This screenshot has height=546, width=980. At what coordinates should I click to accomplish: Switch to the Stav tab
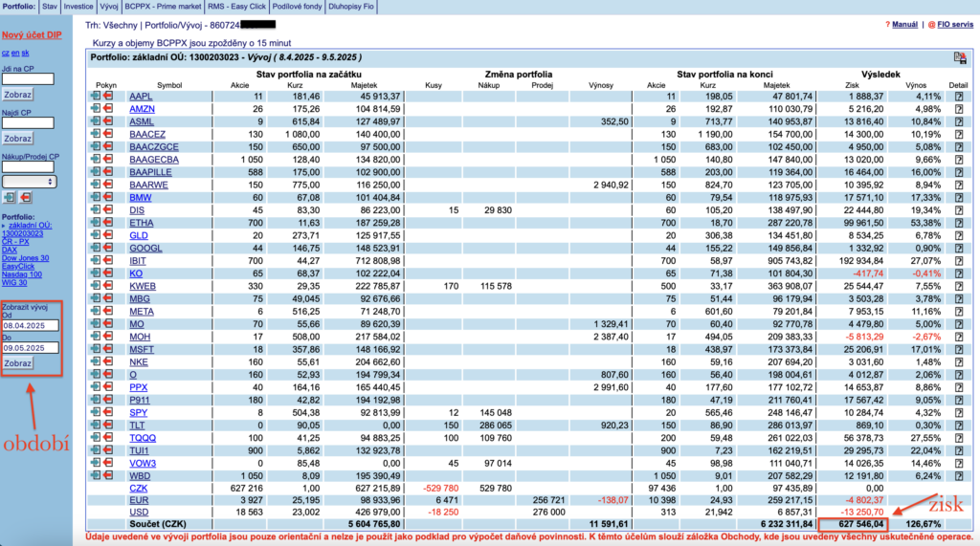click(x=50, y=7)
